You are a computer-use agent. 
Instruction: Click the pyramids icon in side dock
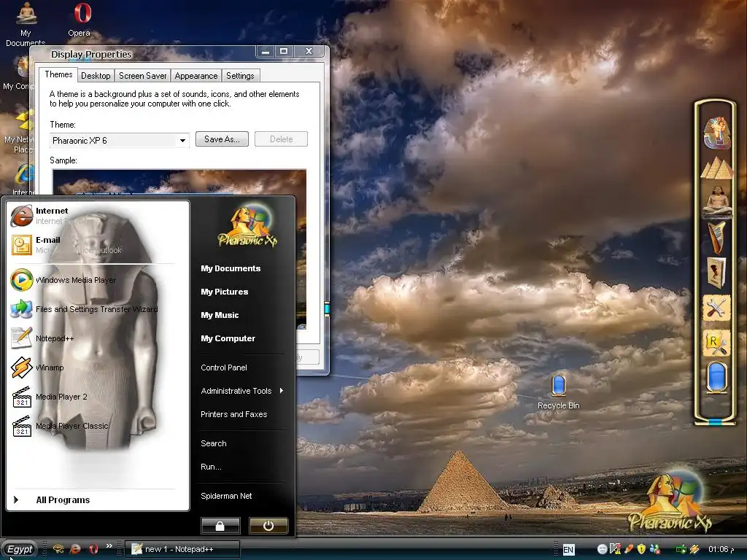pyautogui.click(x=716, y=168)
